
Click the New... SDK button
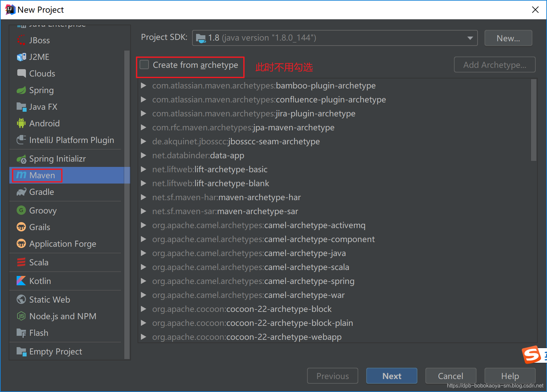508,38
